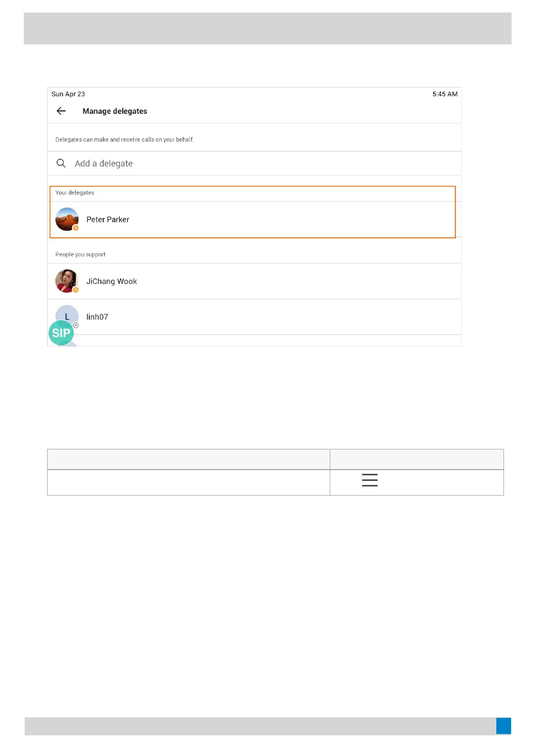Open Peter Parker's profile picture
Screen dimensions: 534x756
tap(66, 219)
